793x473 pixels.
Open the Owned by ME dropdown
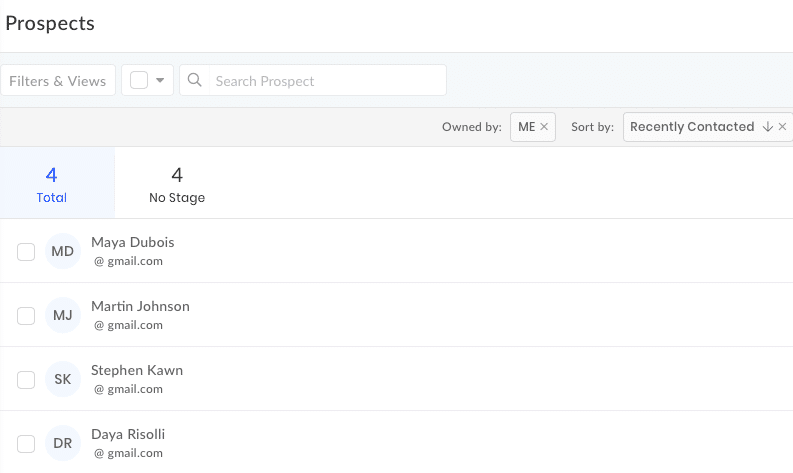tap(526, 126)
